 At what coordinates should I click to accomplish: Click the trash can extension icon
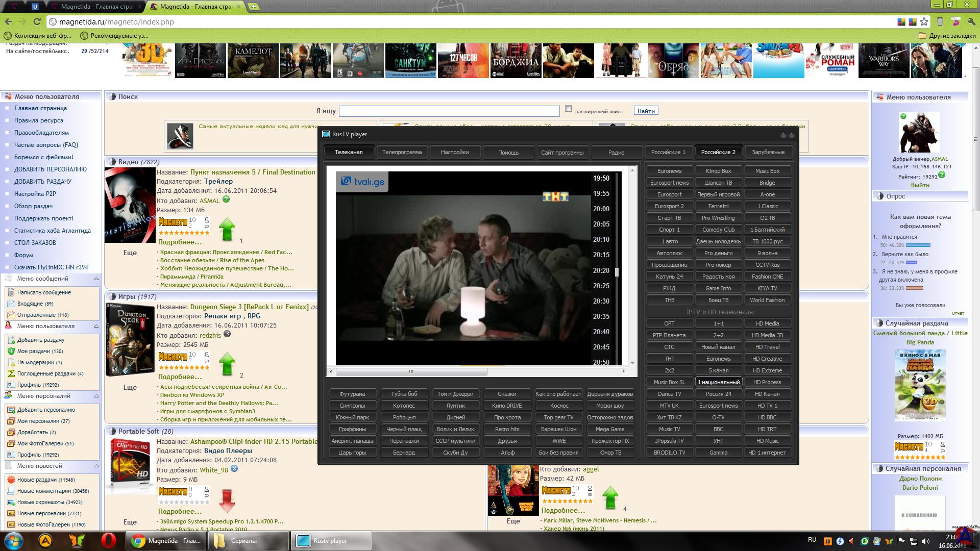click(940, 21)
